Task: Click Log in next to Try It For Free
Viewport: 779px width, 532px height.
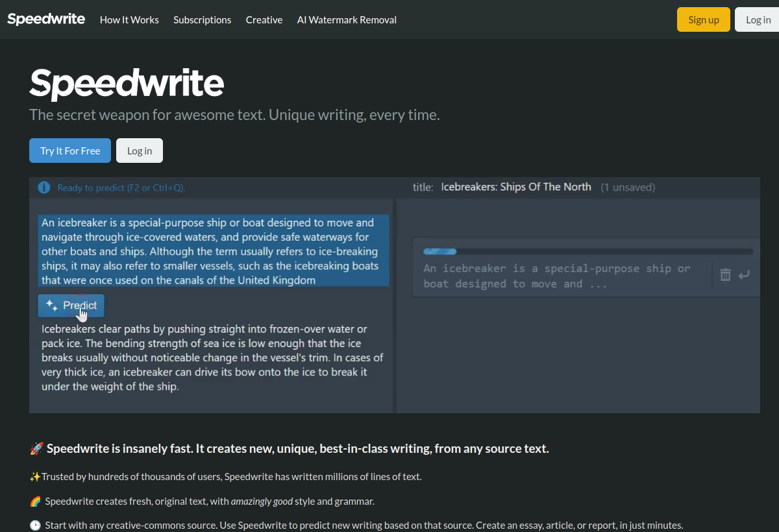Action: pos(140,151)
